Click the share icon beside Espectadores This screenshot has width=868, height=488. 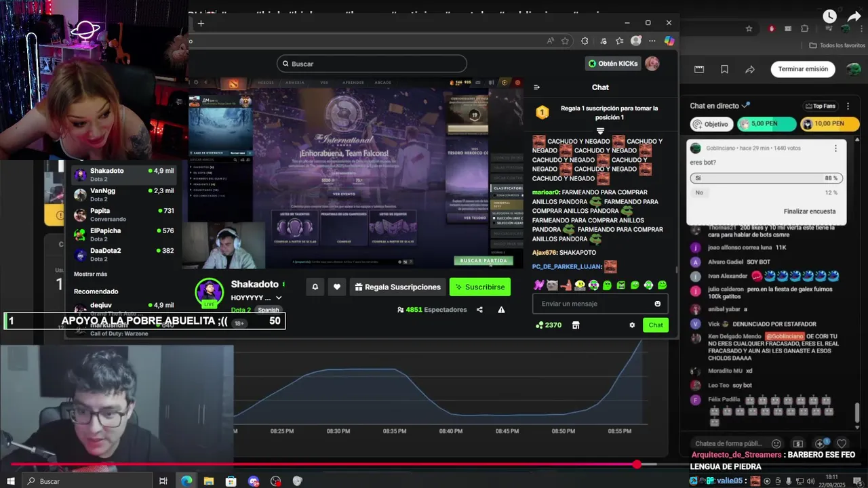[479, 310]
